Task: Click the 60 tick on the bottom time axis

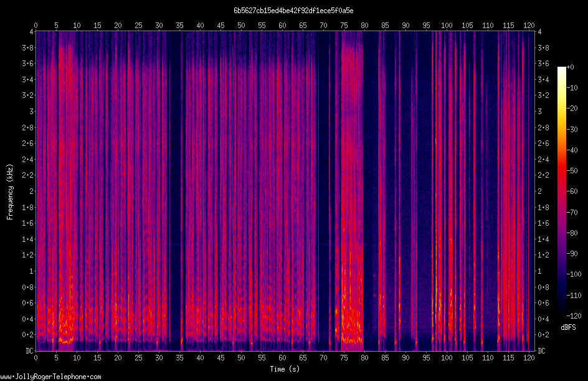Action: tap(282, 358)
